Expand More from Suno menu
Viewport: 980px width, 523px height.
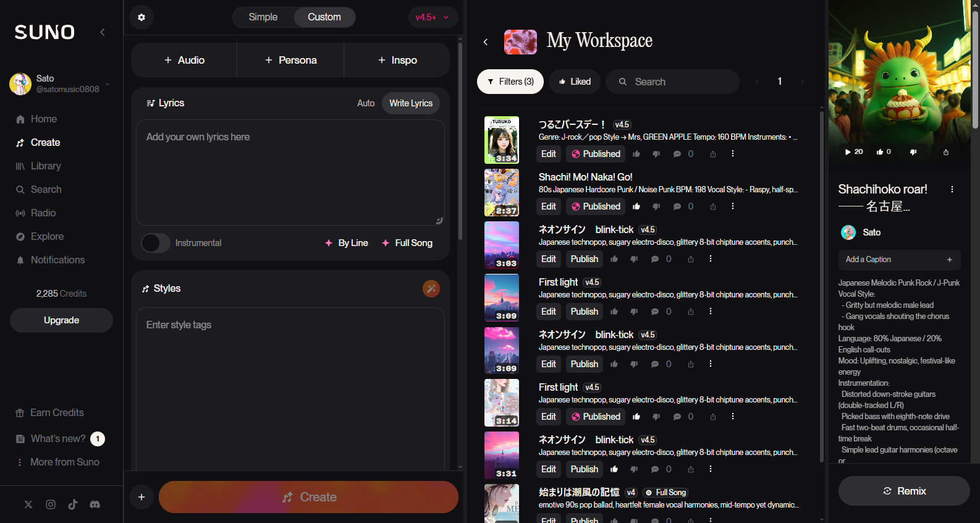pyautogui.click(x=58, y=462)
